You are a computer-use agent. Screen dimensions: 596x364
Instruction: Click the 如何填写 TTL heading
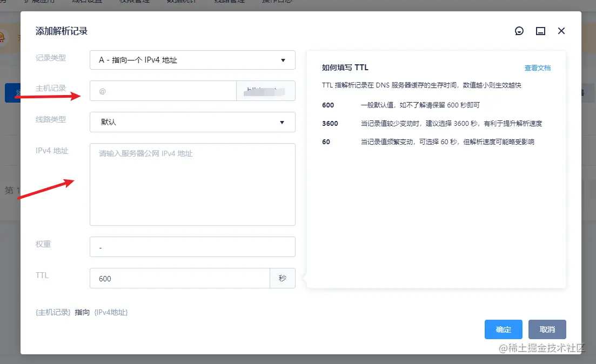(x=345, y=68)
